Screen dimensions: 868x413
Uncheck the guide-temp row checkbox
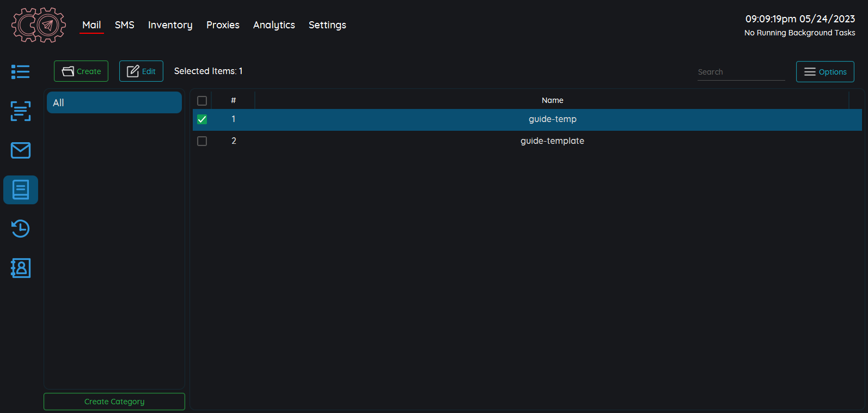(x=202, y=119)
